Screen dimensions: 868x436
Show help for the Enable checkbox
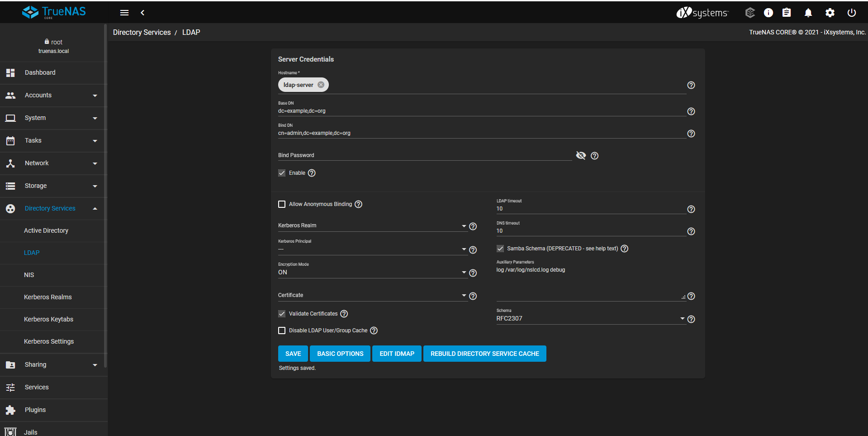click(x=312, y=173)
